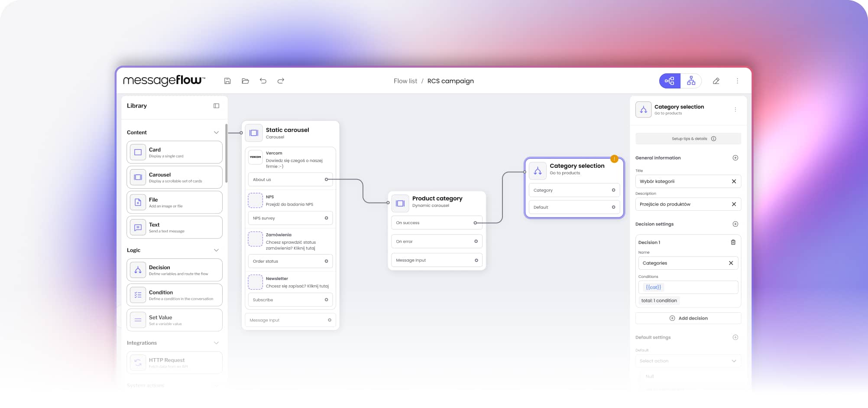The image size is (868, 408).
Task: Collapse the Logic section
Action: 216,250
